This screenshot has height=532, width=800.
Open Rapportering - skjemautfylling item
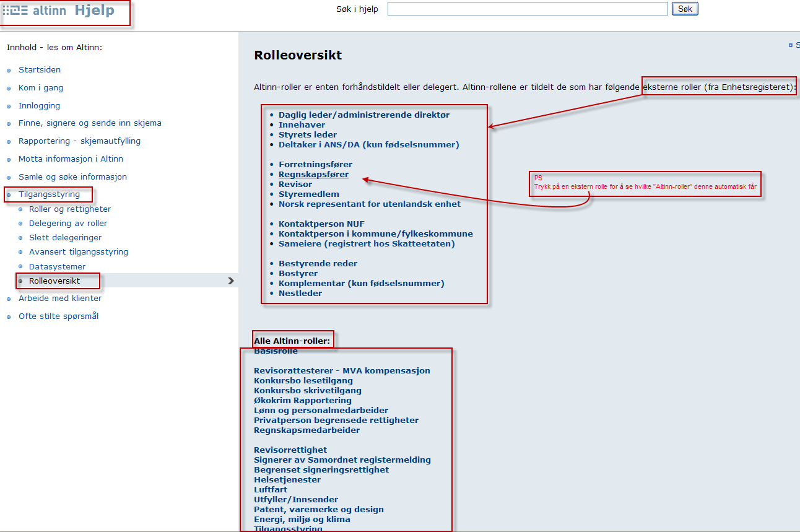coord(79,141)
